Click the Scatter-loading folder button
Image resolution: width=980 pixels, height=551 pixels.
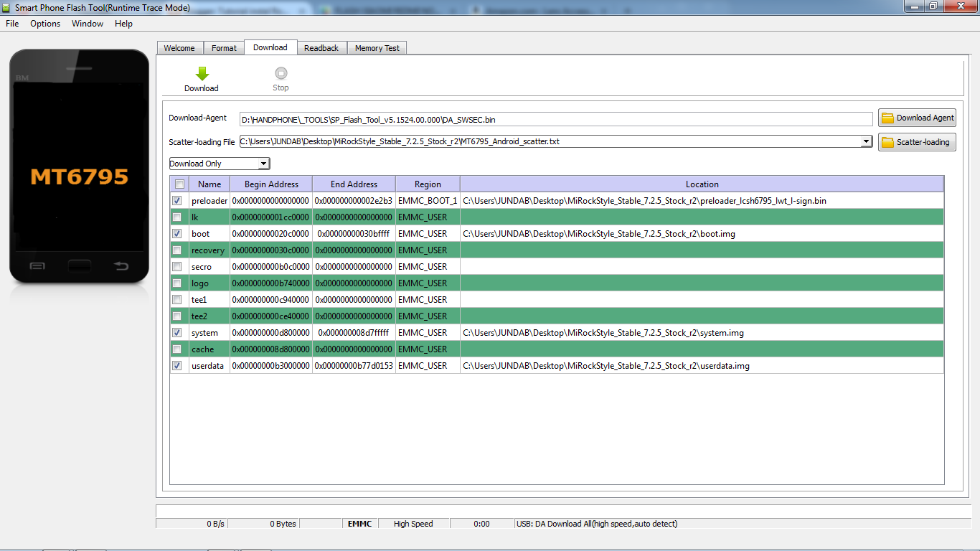917,142
